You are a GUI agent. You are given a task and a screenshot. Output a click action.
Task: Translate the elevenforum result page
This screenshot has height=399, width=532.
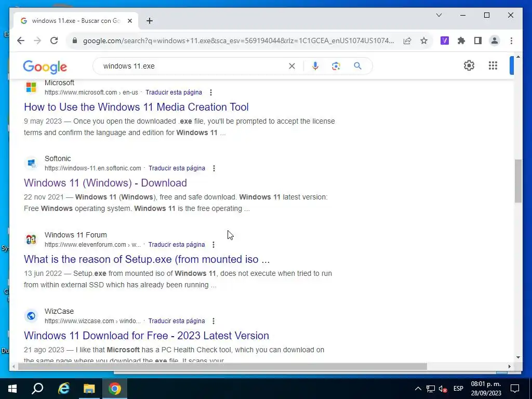177,245
